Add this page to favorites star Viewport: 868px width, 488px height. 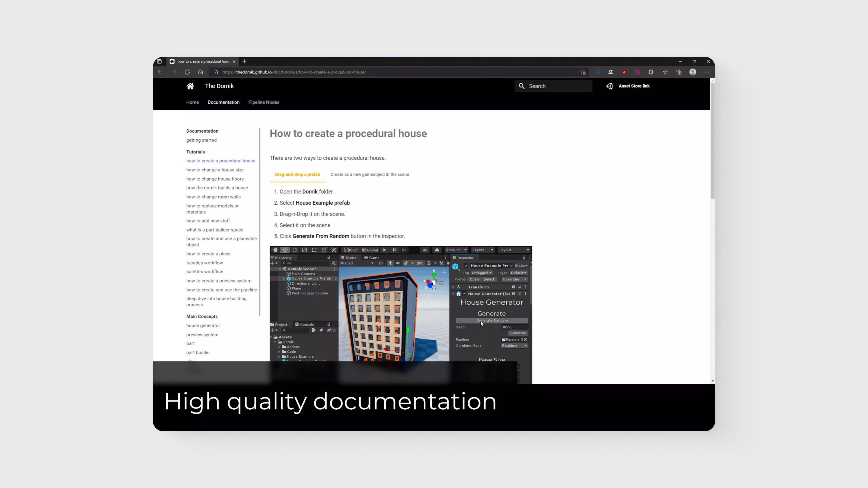click(583, 72)
